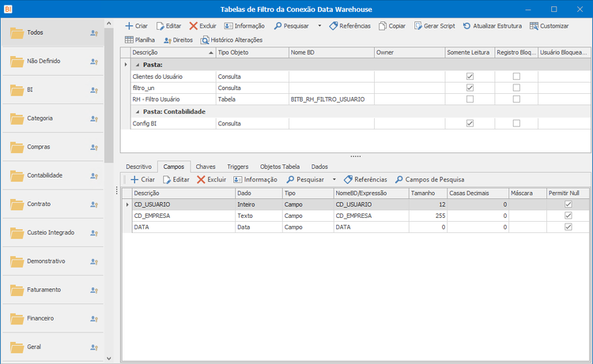The width and height of the screenshot is (593, 364).
Task: Select the Todos folder
Action: [52, 33]
